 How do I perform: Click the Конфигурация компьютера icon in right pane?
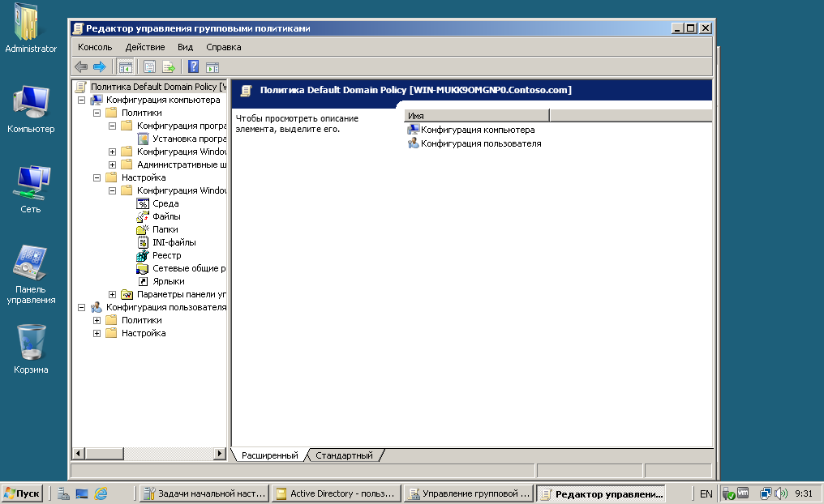click(x=413, y=129)
